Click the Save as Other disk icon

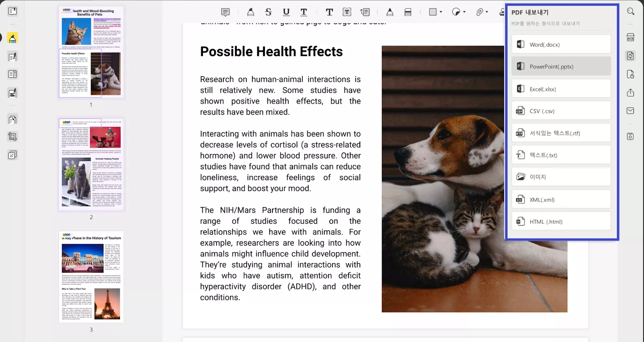[x=631, y=137]
